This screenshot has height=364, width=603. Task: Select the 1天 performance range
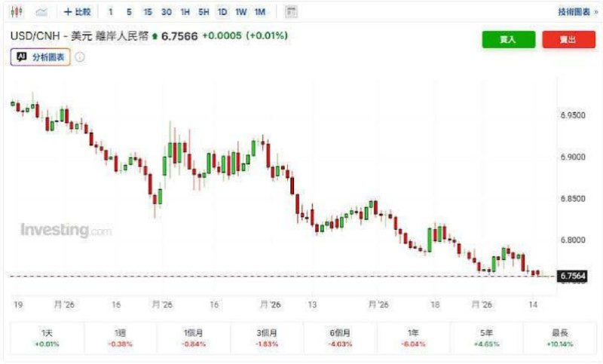(47, 338)
